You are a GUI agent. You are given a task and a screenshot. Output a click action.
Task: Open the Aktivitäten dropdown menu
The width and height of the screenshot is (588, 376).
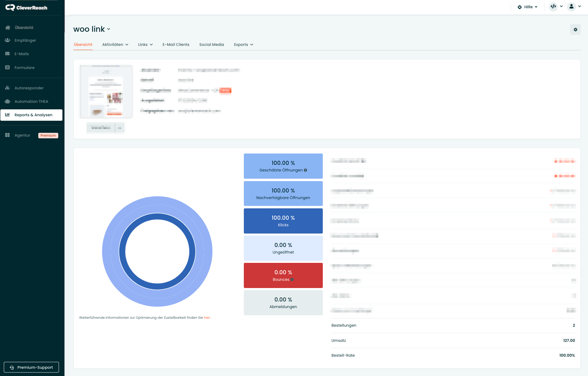pyautogui.click(x=115, y=44)
